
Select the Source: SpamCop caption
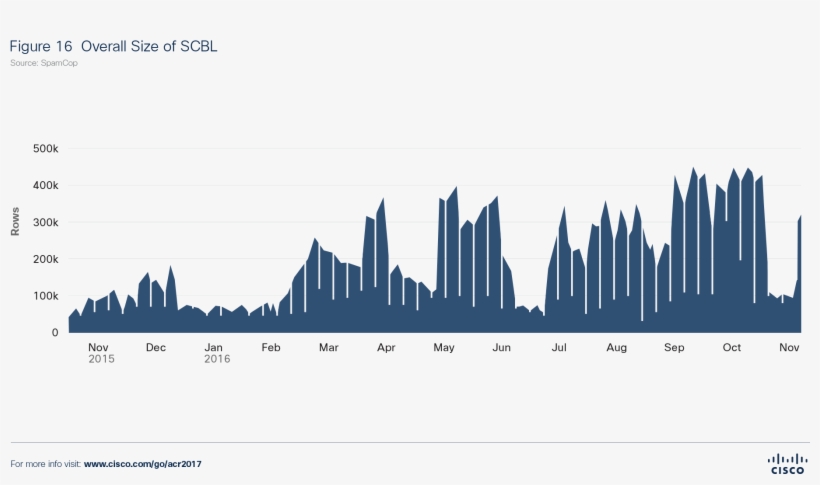pyautogui.click(x=44, y=63)
